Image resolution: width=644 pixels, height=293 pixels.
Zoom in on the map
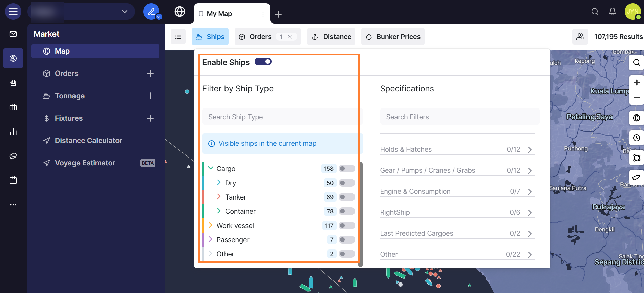point(637,83)
